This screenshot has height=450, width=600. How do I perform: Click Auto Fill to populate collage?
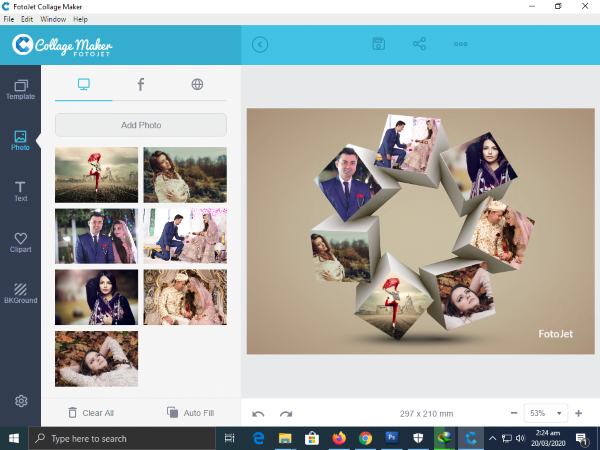pos(189,412)
